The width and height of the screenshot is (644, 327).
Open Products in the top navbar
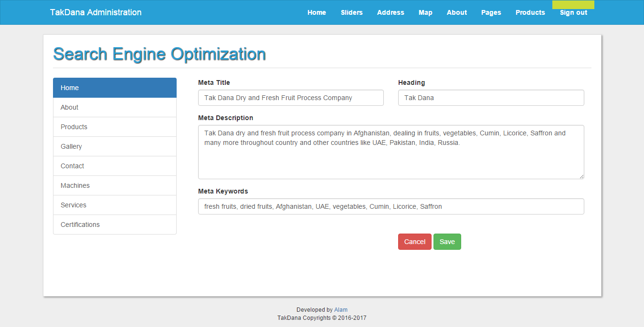point(530,12)
